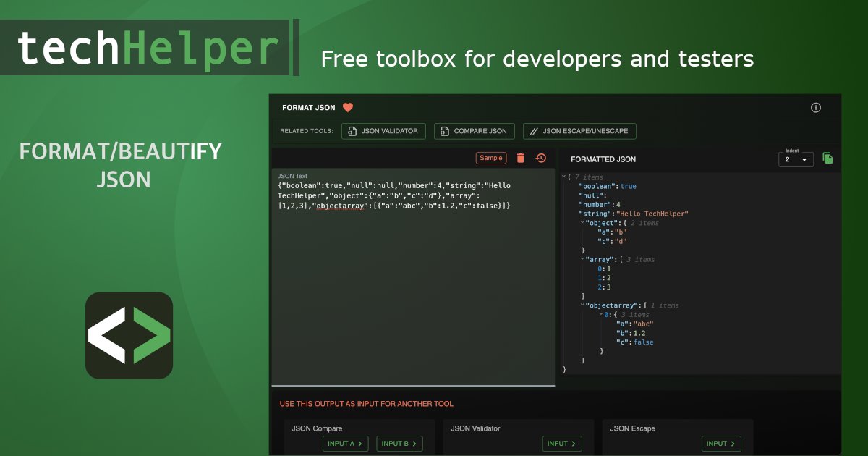The image size is (868, 456).
Task: Copy formatted JSON using the green copy icon
Action: coord(828,159)
